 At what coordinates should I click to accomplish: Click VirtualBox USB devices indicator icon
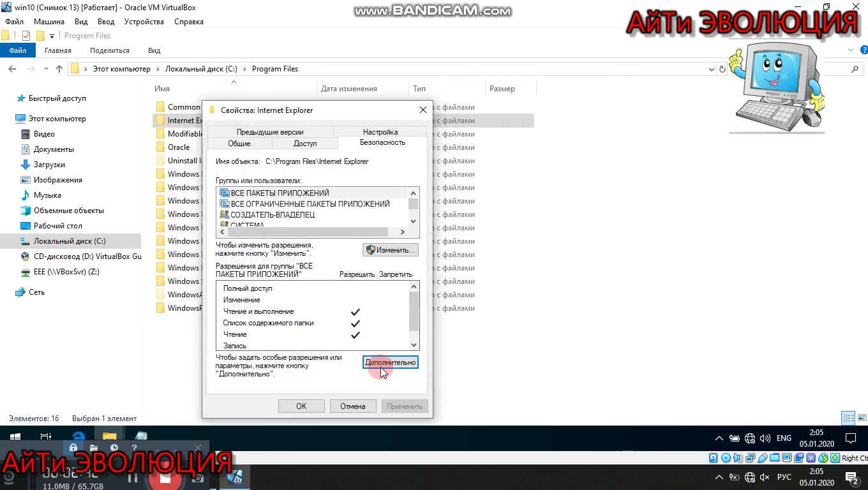(x=763, y=458)
